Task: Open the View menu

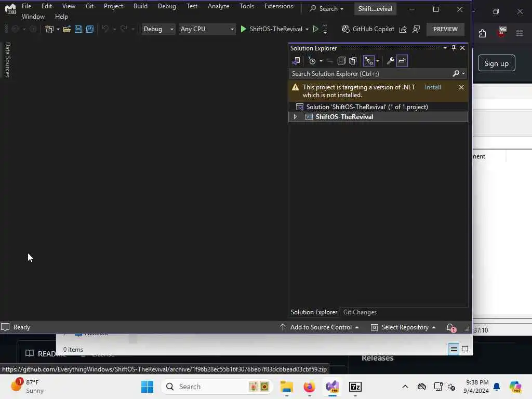Action: pos(69,6)
